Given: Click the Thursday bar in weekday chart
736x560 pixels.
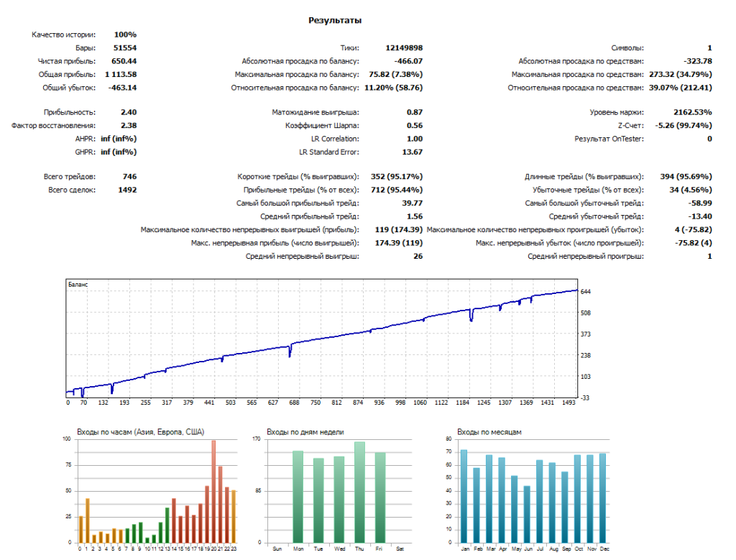Looking at the screenshot, I should (x=359, y=492).
